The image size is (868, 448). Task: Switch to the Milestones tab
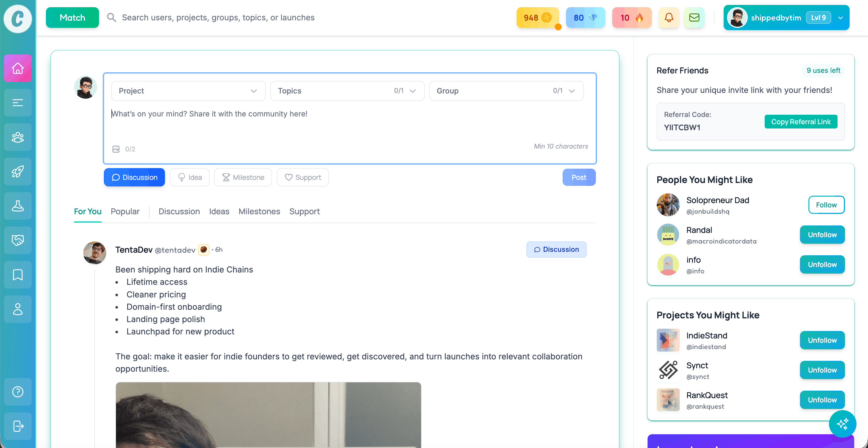259,211
